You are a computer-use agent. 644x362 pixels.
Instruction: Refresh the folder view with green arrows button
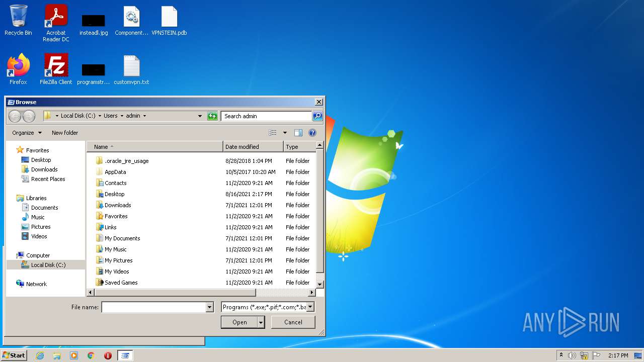(212, 116)
